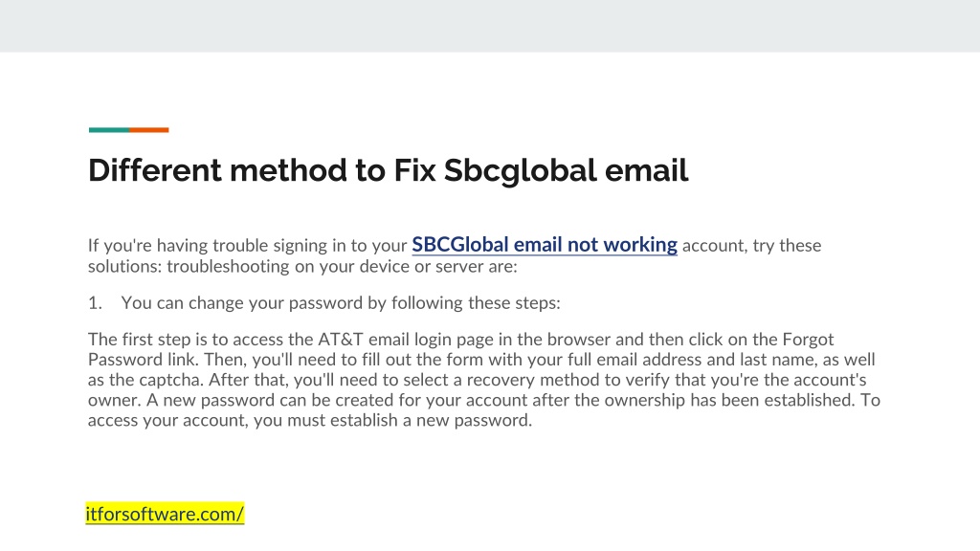Click the word 'Fix' in the title

414,170
